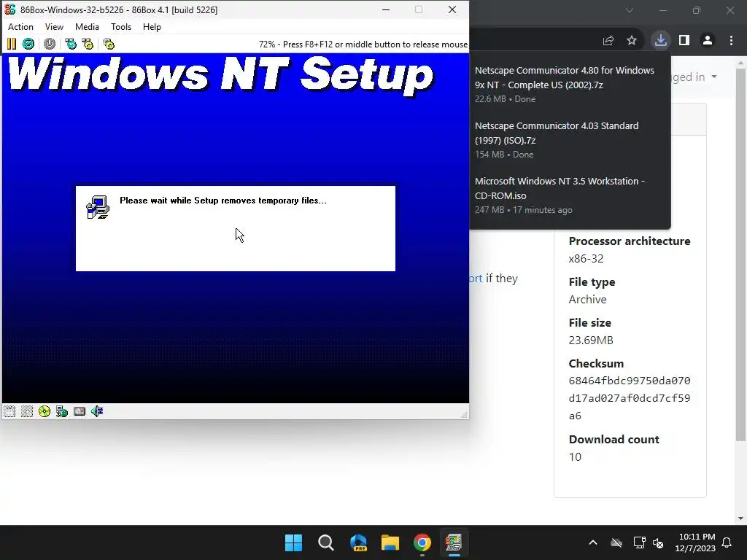Click the browser page vertical scrollbar
The image size is (747, 560).
coord(740,256)
